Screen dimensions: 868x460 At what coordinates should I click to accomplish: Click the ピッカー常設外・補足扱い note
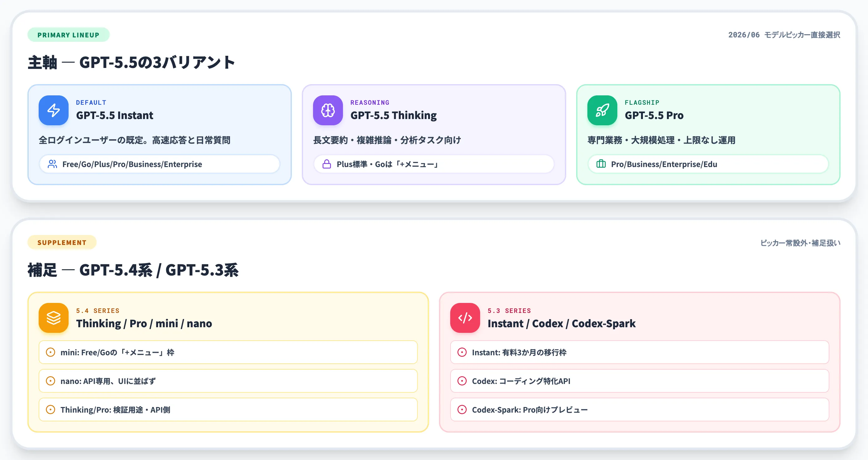pyautogui.click(x=800, y=243)
